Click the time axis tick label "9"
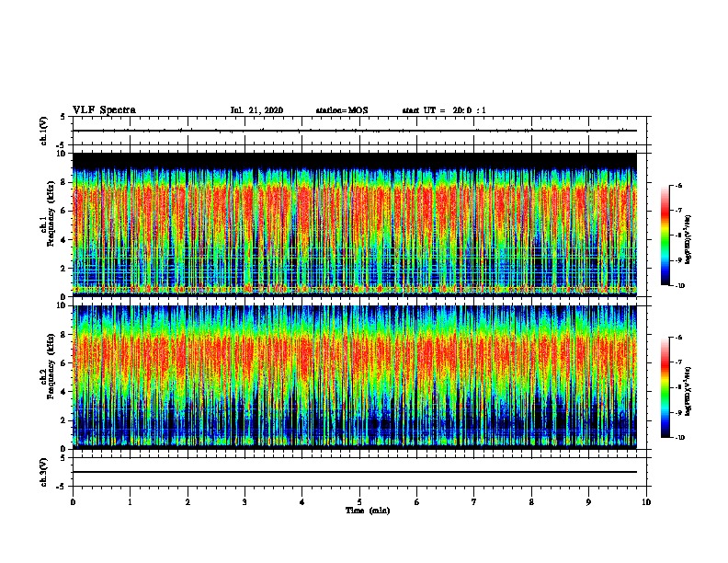This screenshot has width=728, height=563. [x=588, y=502]
